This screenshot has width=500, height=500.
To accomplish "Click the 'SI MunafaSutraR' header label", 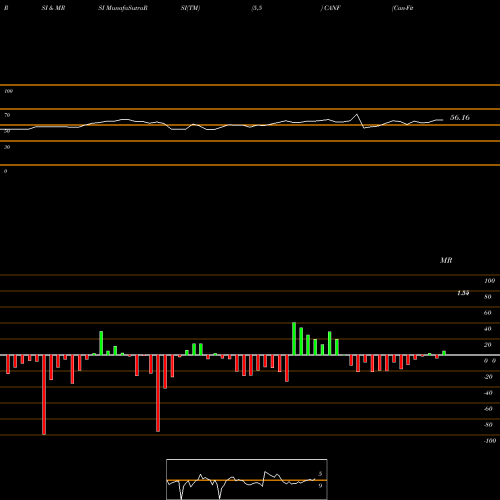I will [123, 8].
